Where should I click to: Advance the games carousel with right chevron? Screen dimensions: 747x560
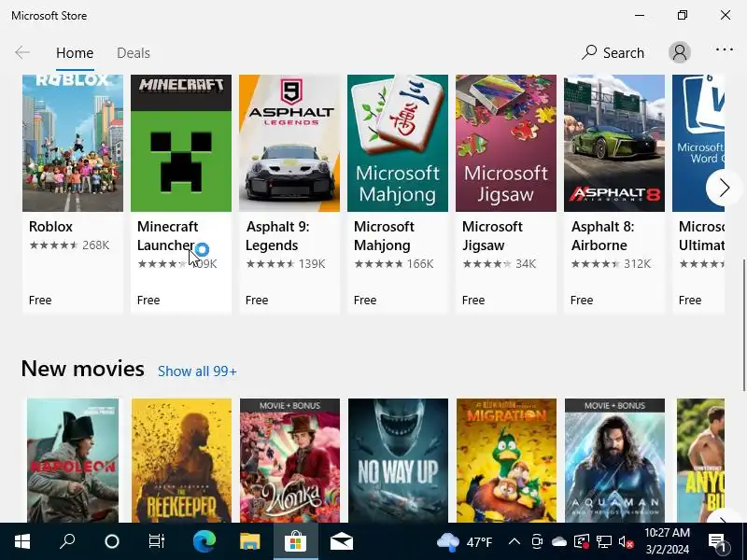coord(724,188)
